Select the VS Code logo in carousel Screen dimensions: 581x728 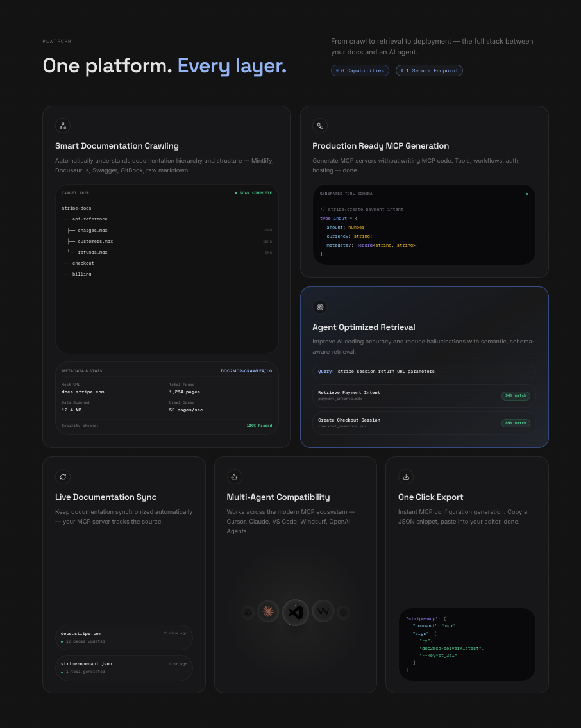point(296,613)
